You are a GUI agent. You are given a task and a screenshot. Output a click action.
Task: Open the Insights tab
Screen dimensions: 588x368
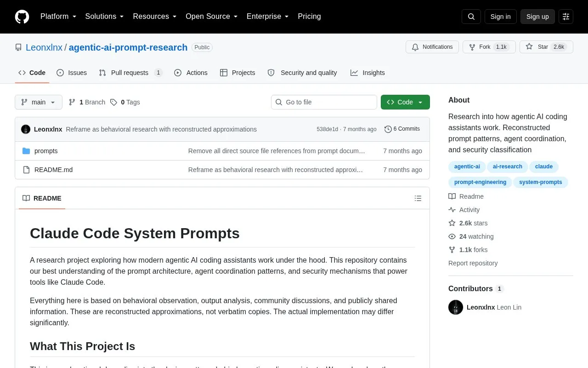(x=367, y=73)
